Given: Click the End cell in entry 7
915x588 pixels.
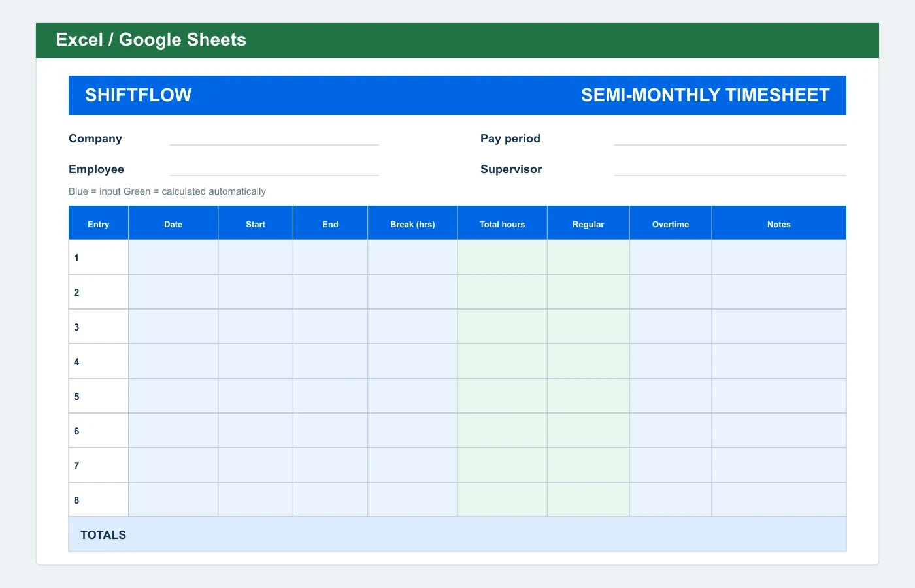Looking at the screenshot, I should (331, 465).
